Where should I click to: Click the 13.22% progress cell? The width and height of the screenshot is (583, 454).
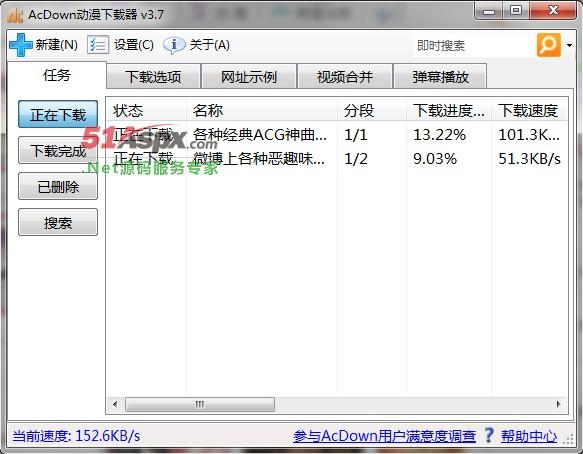[x=439, y=135]
